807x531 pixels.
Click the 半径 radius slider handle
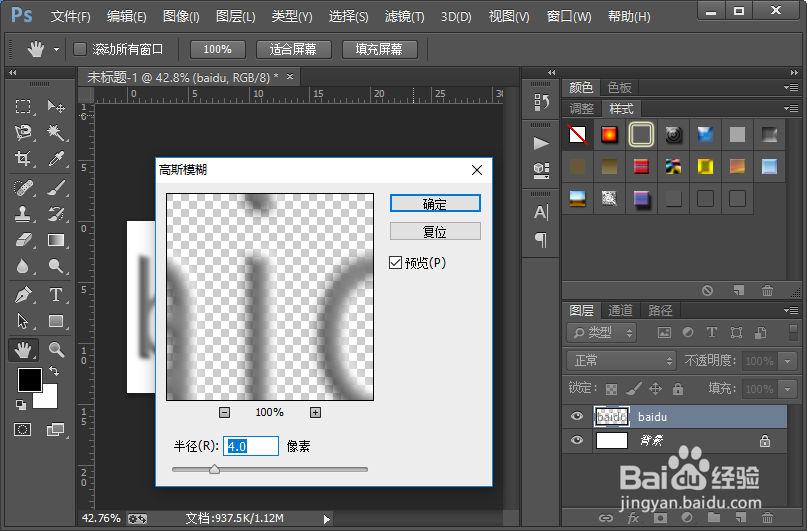point(215,469)
